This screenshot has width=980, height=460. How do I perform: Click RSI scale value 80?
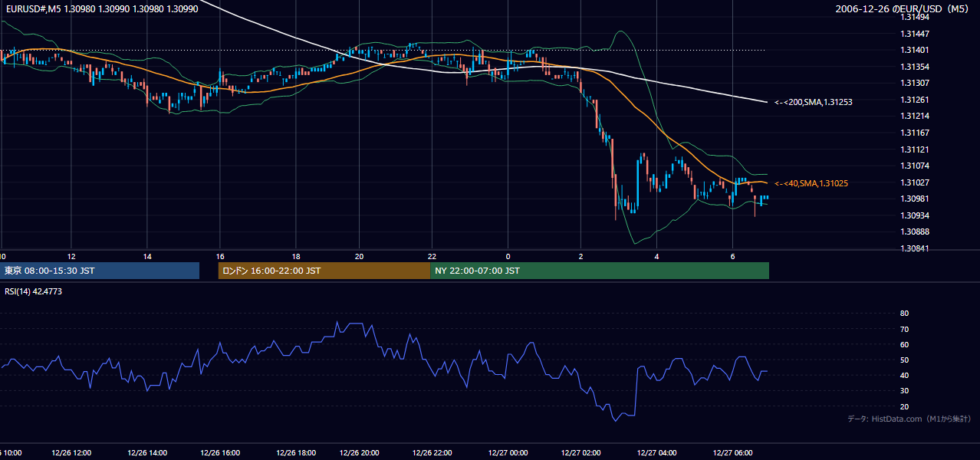[904, 314]
